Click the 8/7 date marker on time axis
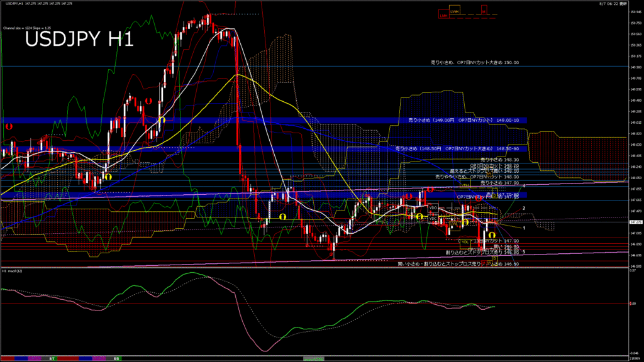 pyautogui.click(x=53, y=358)
